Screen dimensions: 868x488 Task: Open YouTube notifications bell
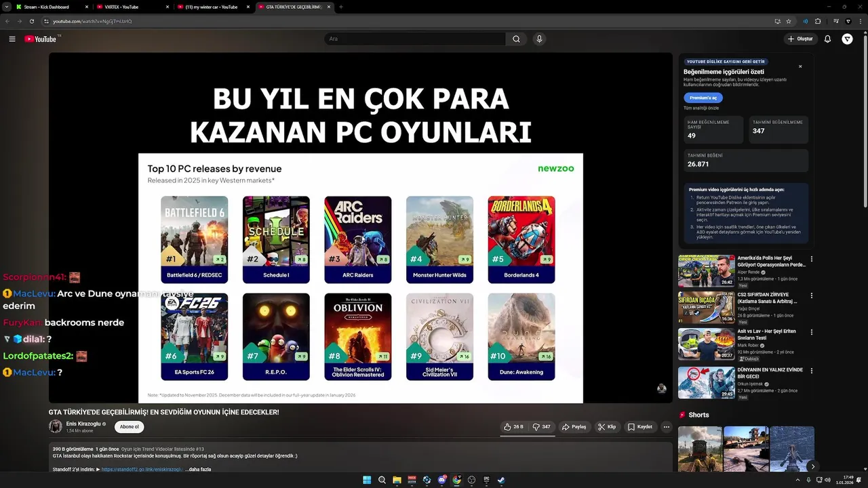[x=827, y=39]
